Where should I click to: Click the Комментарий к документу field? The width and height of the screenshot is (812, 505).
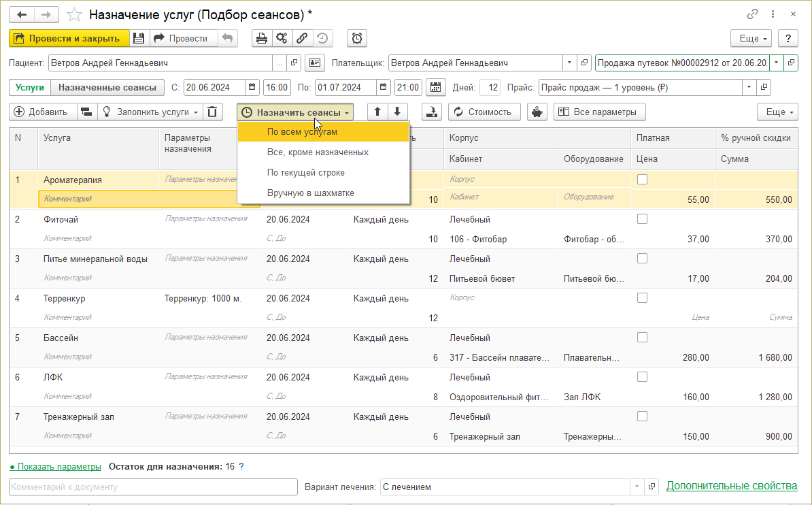[153, 487]
